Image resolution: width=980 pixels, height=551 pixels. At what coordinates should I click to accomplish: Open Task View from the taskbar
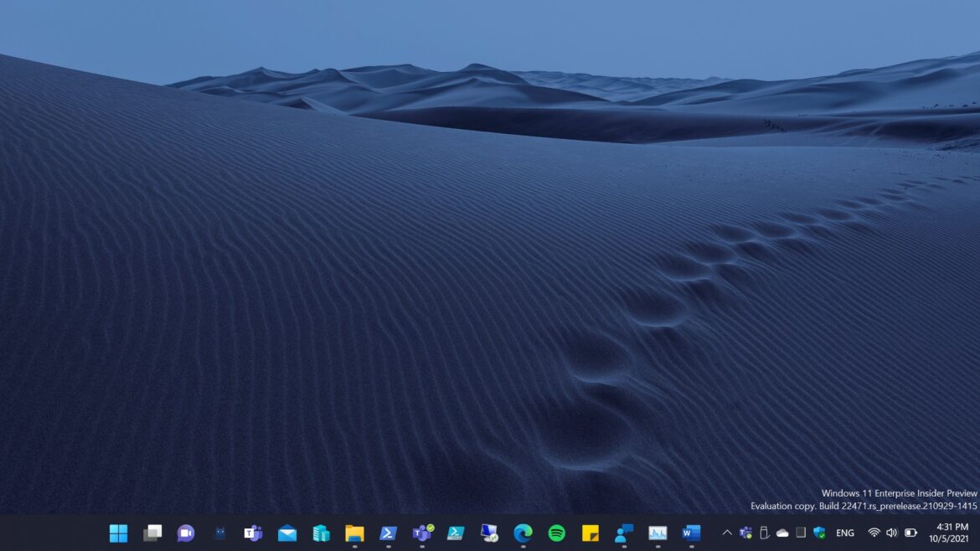(x=152, y=533)
